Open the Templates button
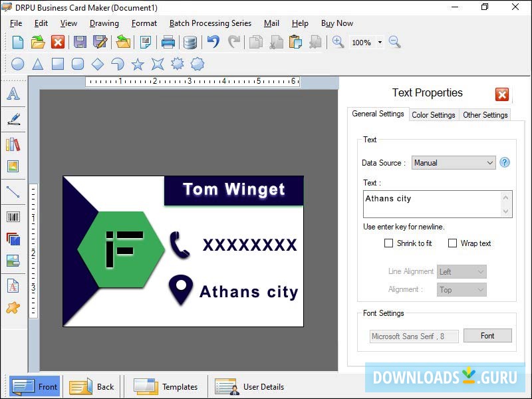 point(166,386)
